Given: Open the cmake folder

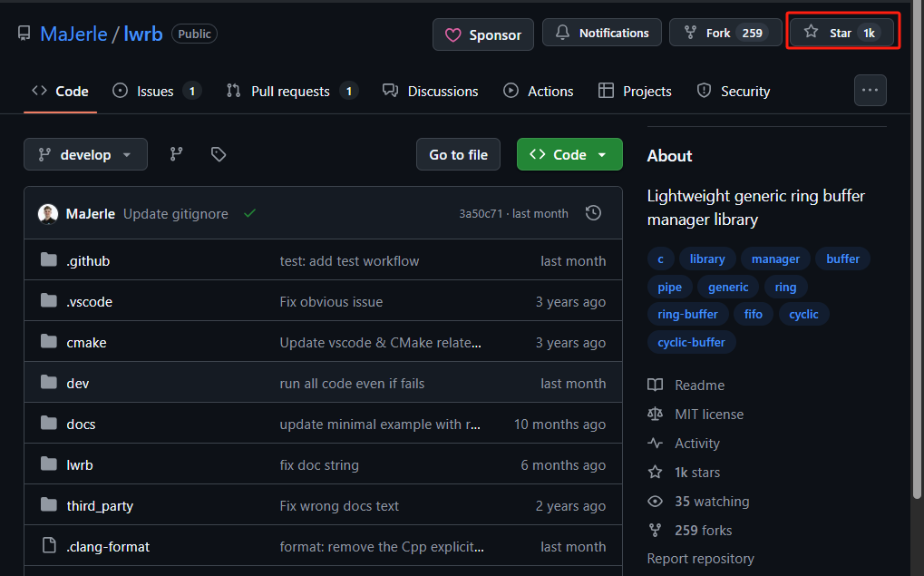Looking at the screenshot, I should pyautogui.click(x=87, y=343).
